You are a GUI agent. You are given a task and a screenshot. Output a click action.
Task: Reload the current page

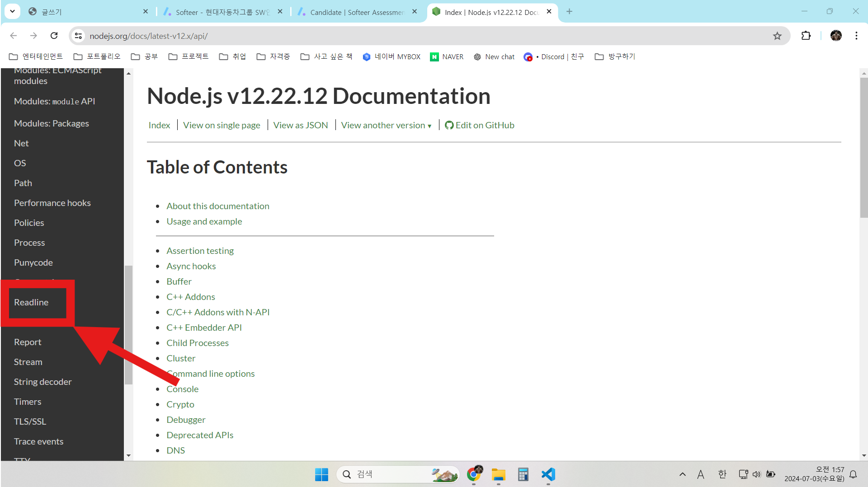[x=54, y=36]
